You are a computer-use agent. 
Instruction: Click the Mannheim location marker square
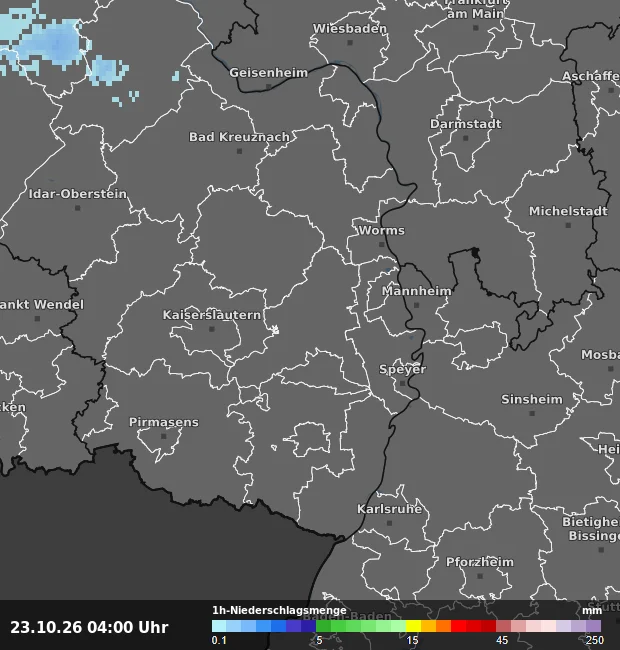[x=417, y=305]
